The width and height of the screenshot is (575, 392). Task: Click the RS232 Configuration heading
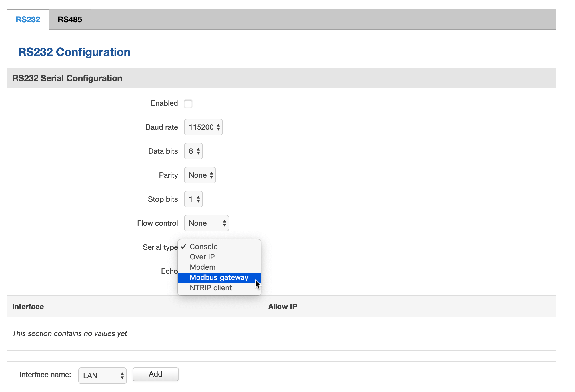74,52
